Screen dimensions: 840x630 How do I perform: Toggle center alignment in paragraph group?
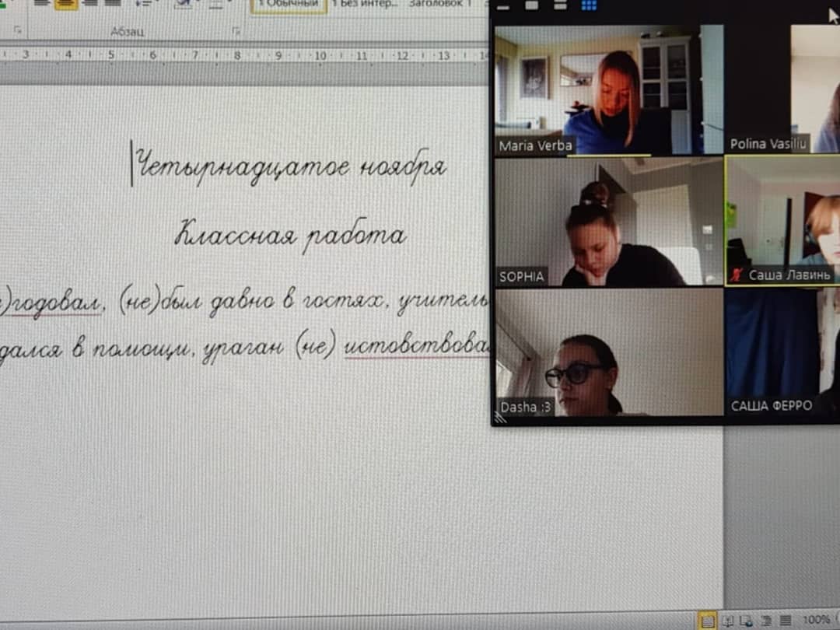(66, 3)
